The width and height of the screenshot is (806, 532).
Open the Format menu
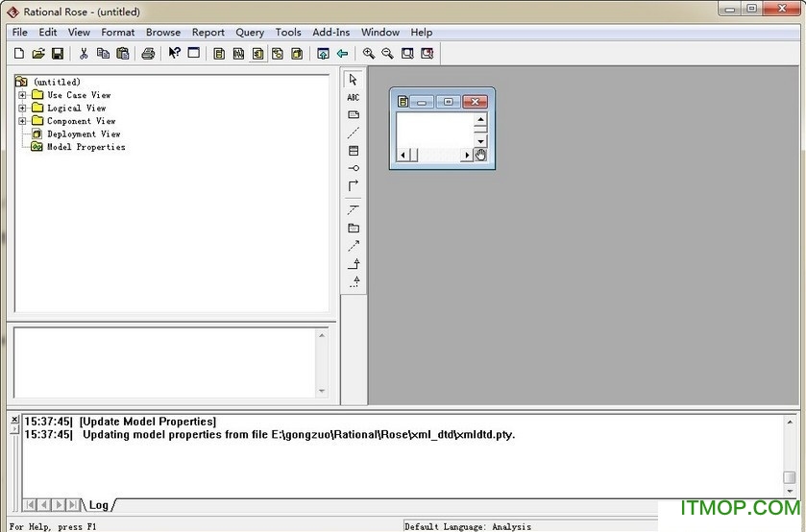(118, 32)
